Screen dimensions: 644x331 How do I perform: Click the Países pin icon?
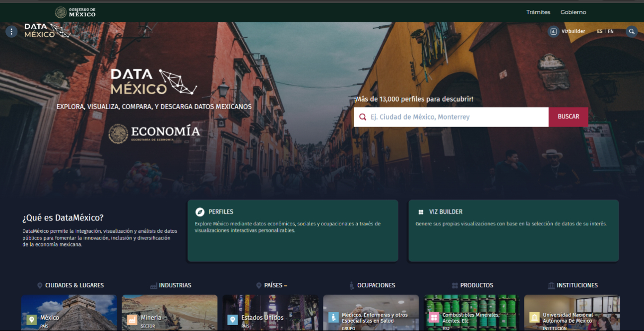[259, 285]
